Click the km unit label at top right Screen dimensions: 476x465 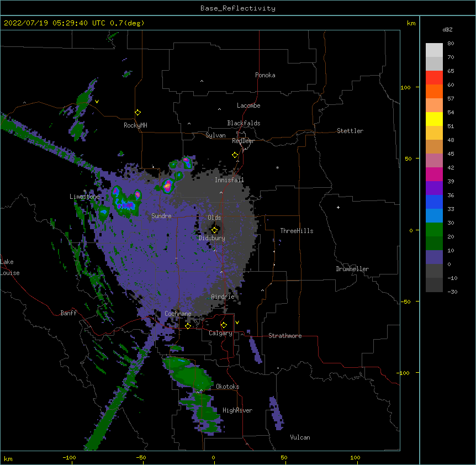[x=411, y=23]
